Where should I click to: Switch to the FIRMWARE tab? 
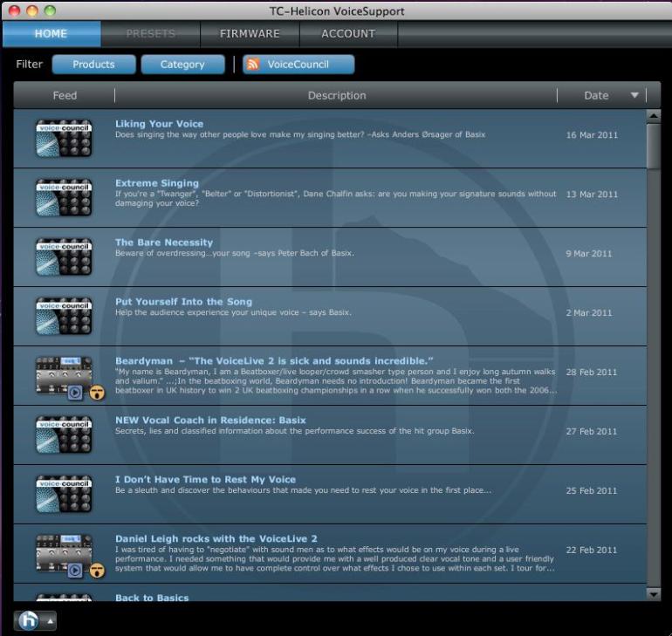click(250, 33)
